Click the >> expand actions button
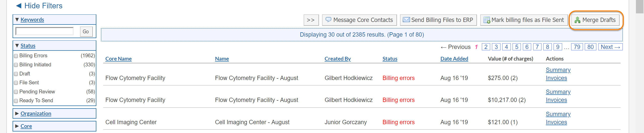 coord(311,20)
